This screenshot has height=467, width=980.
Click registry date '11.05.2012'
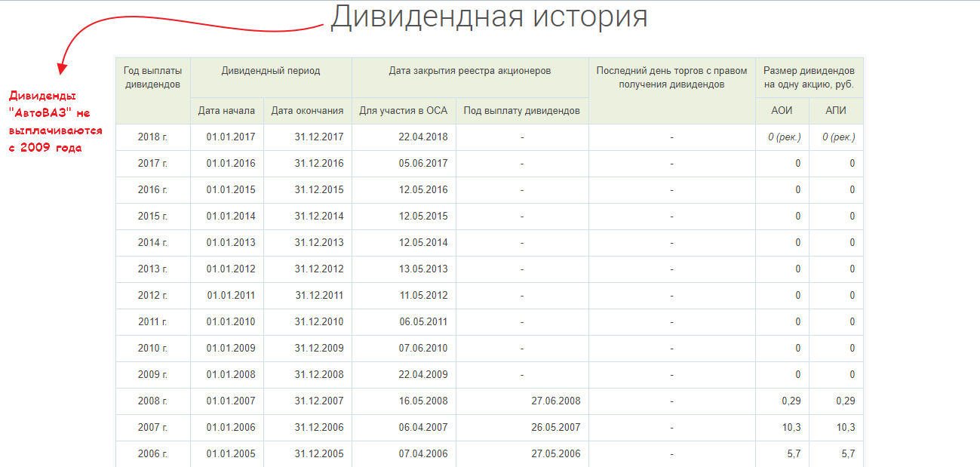(423, 296)
